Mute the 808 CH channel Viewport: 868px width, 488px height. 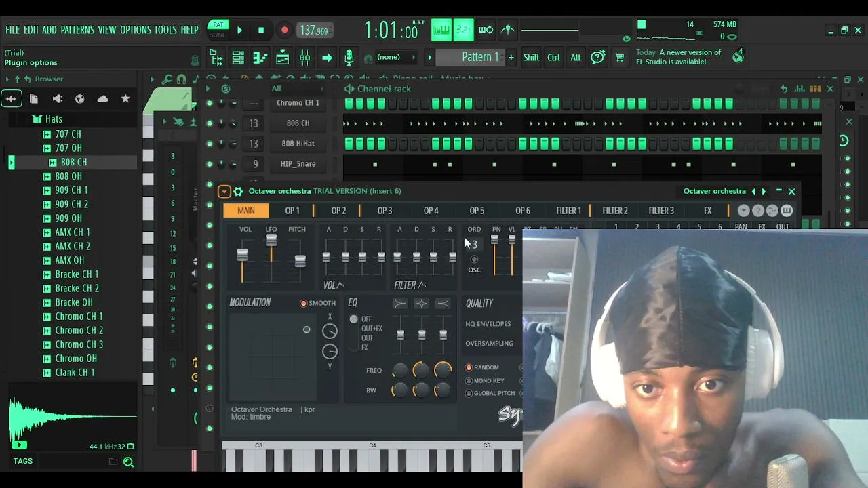tap(210, 123)
